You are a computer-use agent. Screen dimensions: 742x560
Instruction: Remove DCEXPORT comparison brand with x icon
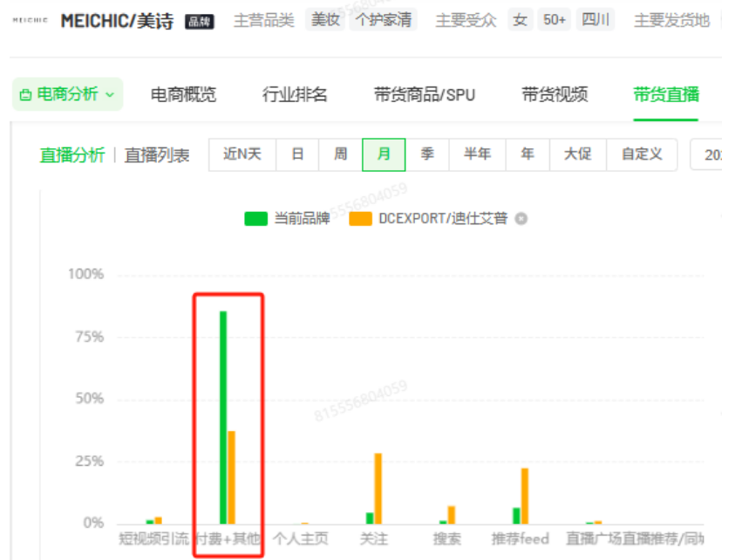[x=521, y=219]
